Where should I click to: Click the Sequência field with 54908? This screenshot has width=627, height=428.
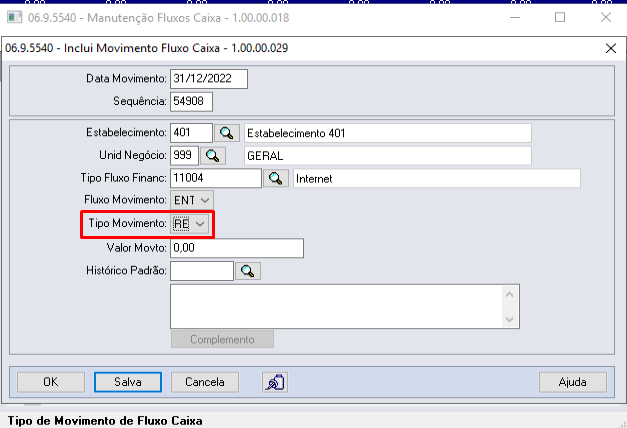pos(191,102)
